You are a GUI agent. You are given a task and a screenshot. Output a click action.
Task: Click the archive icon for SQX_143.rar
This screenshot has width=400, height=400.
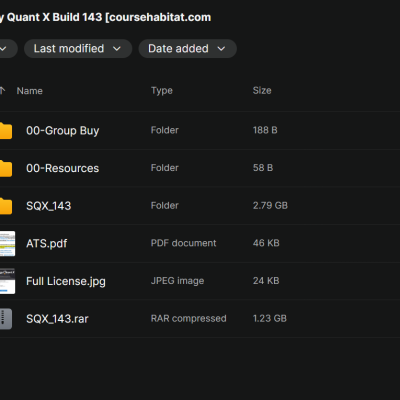coord(6,319)
